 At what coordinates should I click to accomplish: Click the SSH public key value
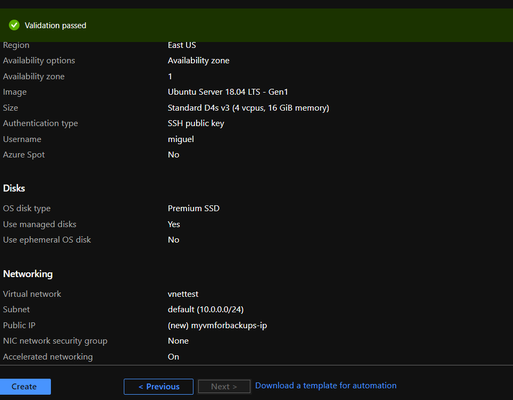(x=196, y=123)
